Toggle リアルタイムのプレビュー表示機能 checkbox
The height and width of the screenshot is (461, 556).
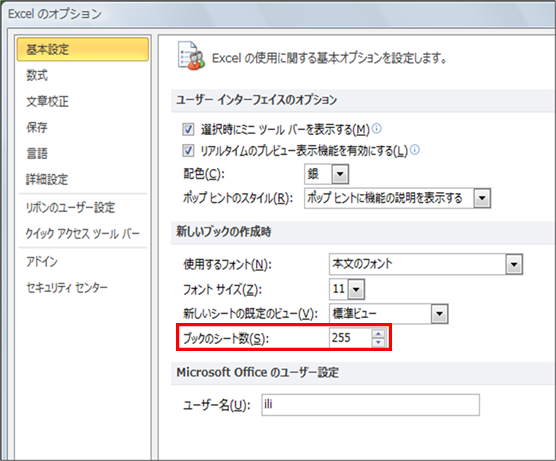point(188,151)
